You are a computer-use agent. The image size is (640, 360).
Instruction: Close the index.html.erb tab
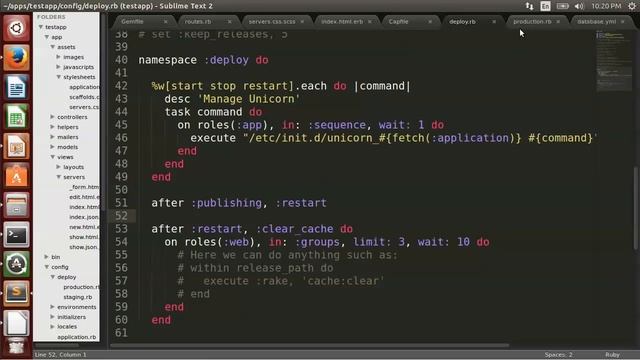(370, 22)
